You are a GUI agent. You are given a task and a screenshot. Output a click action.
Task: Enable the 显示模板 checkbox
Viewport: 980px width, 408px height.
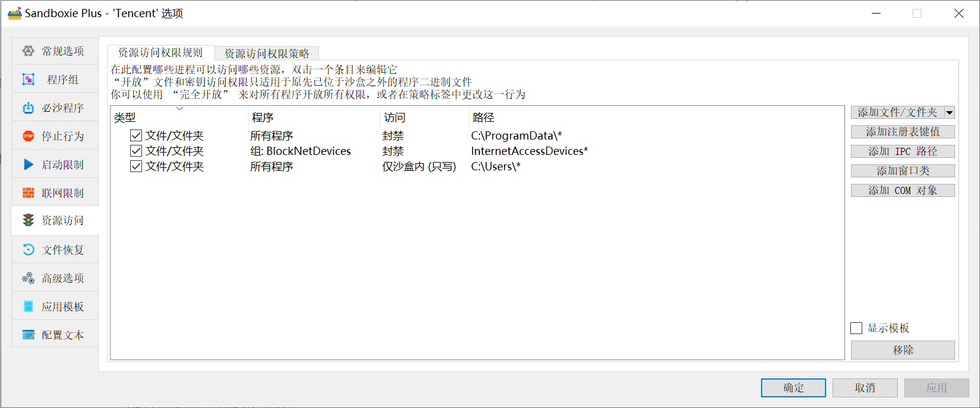click(x=856, y=328)
